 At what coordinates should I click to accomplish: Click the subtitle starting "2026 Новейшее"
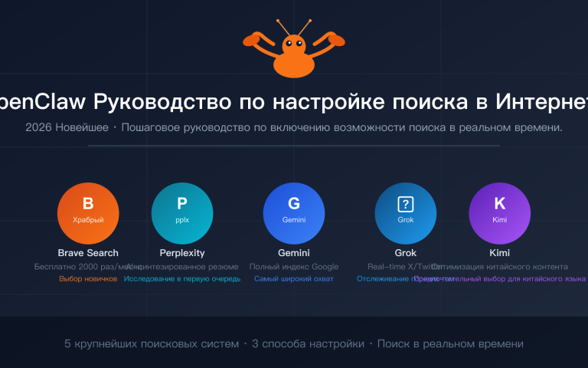294,128
